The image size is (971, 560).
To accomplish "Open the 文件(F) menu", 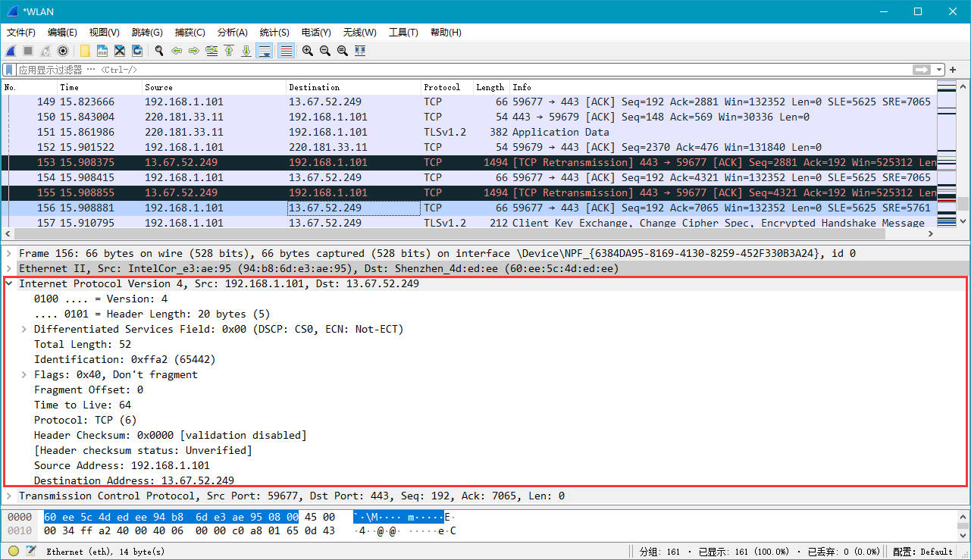I will point(21,33).
